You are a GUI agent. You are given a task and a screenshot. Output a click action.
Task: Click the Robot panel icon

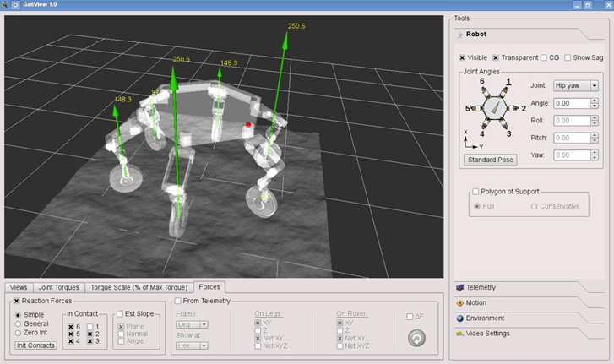(460, 35)
